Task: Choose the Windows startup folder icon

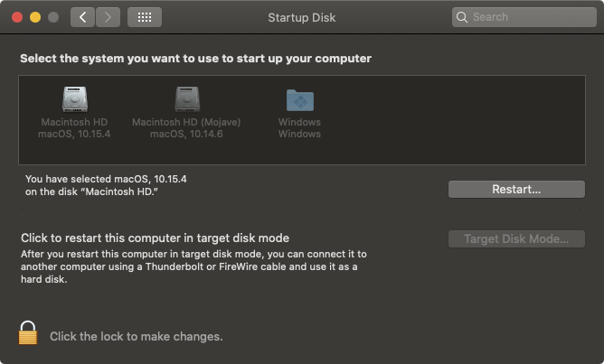Action: point(299,99)
